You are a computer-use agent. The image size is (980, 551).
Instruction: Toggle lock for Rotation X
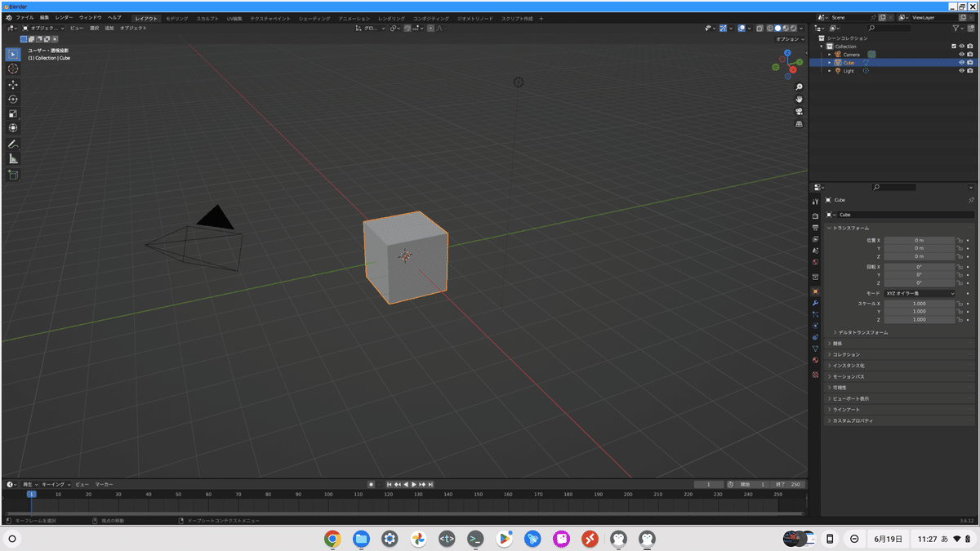point(960,267)
